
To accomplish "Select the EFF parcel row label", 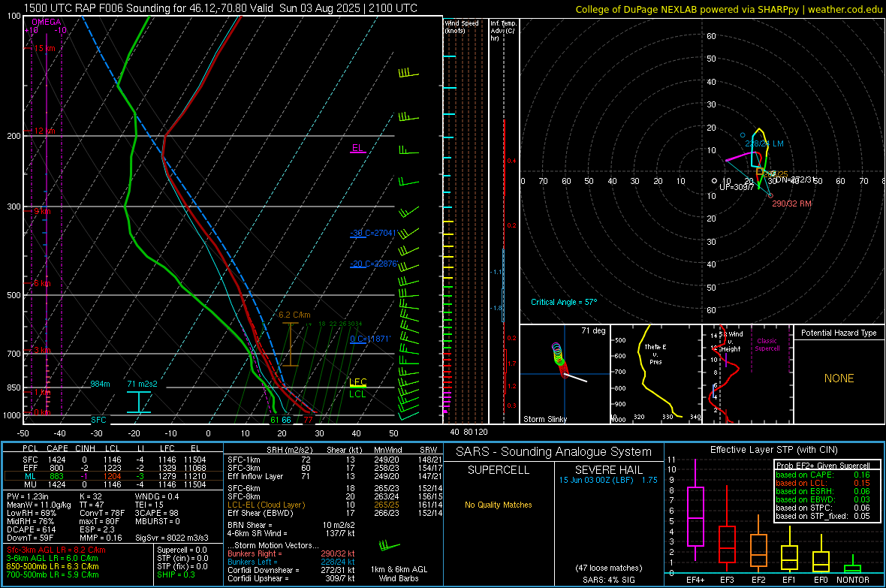I will coord(30,468).
